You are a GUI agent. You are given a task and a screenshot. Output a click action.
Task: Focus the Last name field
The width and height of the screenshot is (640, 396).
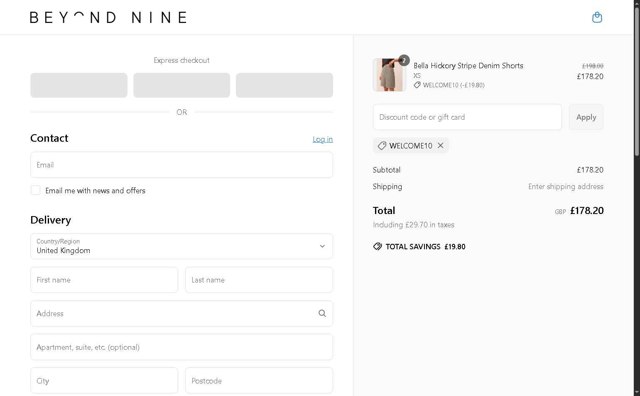coord(259,280)
